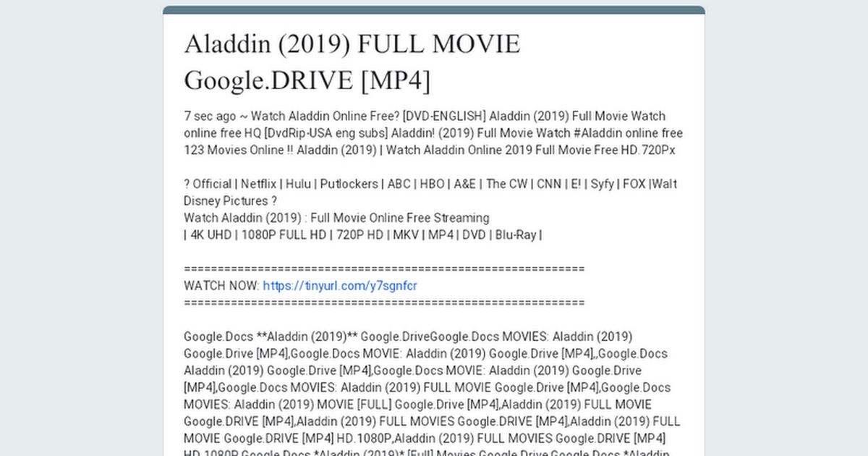Click the line starting 'Google.Docs **Aladdin (2019)**'
This screenshot has width=868, height=456.
409,337
